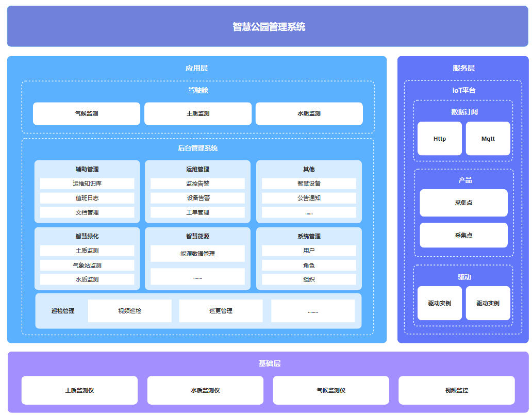Click the 辅助管理 group title
Viewport: 532px width, 415px height.
[87, 169]
